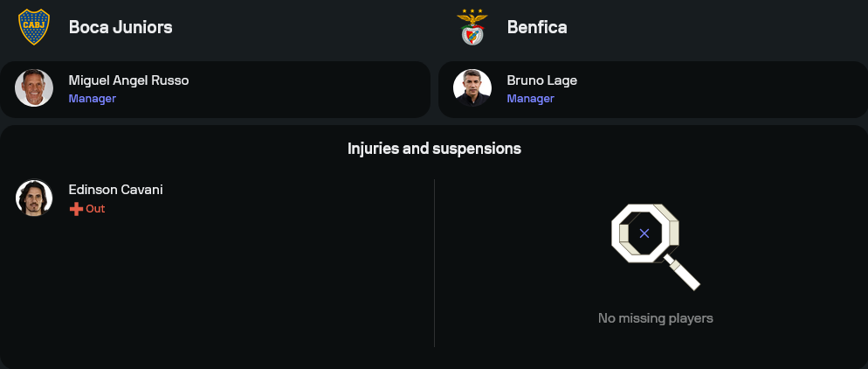Click Edinson Cavani's player photo
This screenshot has width=868, height=369.
(x=35, y=198)
